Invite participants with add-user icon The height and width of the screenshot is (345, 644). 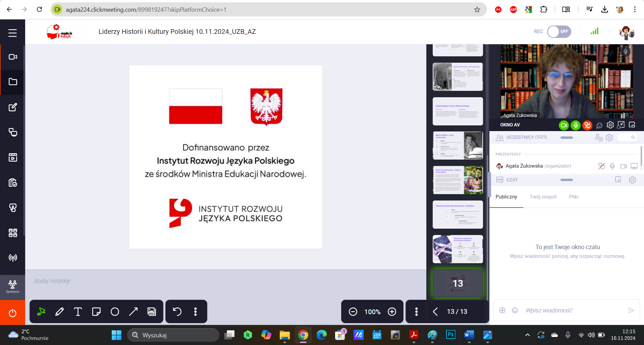pyautogui.click(x=598, y=137)
